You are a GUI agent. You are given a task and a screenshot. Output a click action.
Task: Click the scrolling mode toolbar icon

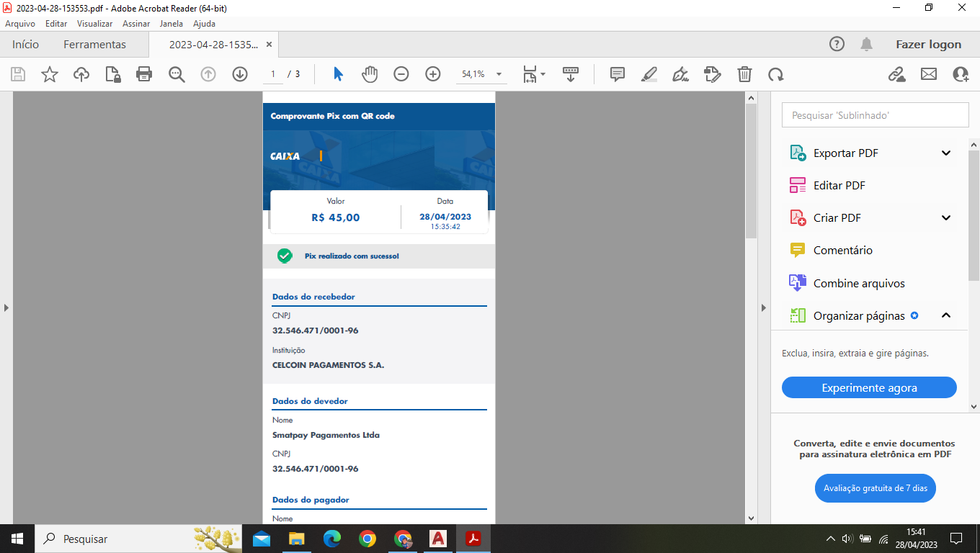[x=571, y=74]
